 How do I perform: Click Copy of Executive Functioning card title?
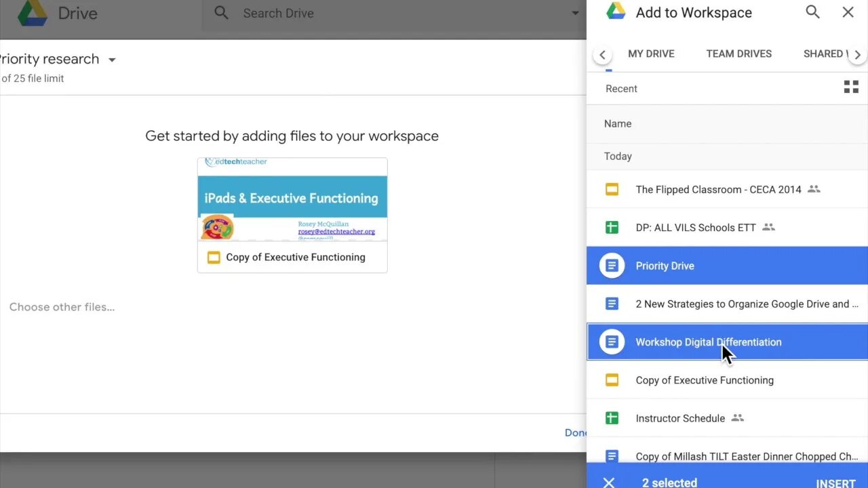point(296,258)
